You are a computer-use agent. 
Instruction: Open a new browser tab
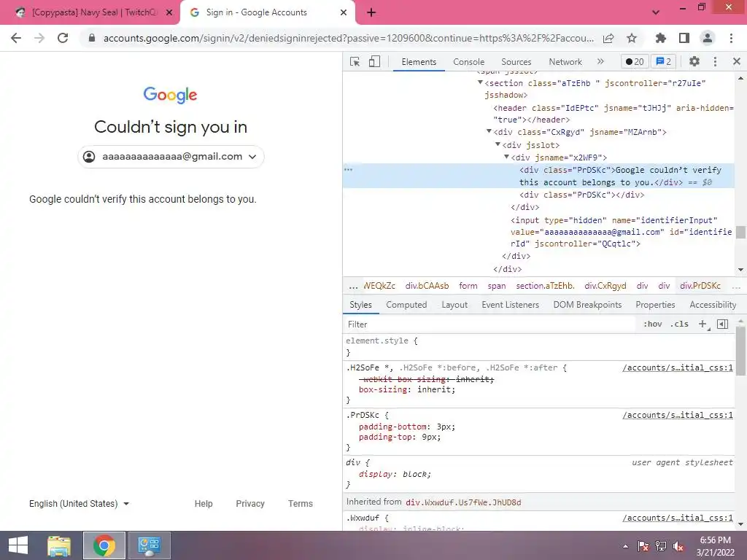[x=371, y=13]
